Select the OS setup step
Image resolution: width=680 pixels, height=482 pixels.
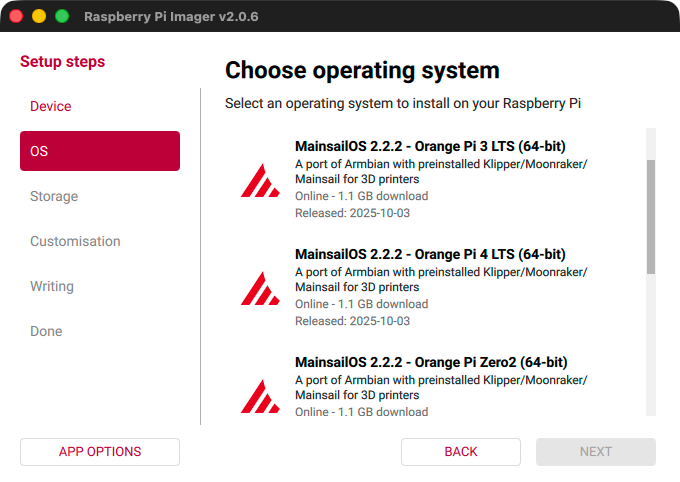coord(100,151)
